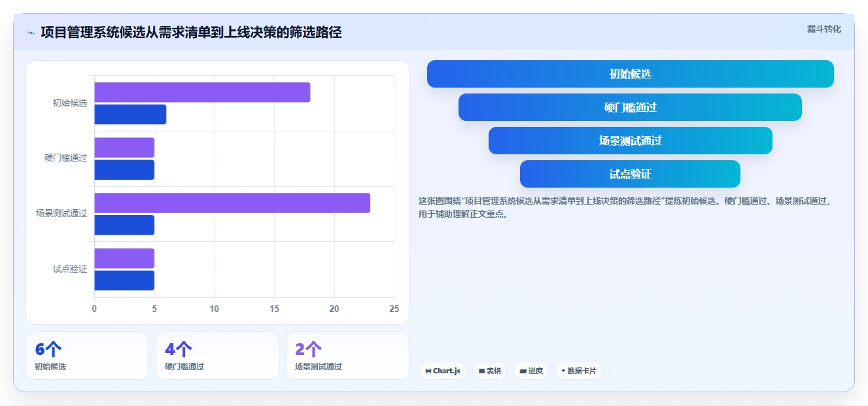Click the 试点验证 chart axis label
The width and height of the screenshot is (868, 406).
70,269
